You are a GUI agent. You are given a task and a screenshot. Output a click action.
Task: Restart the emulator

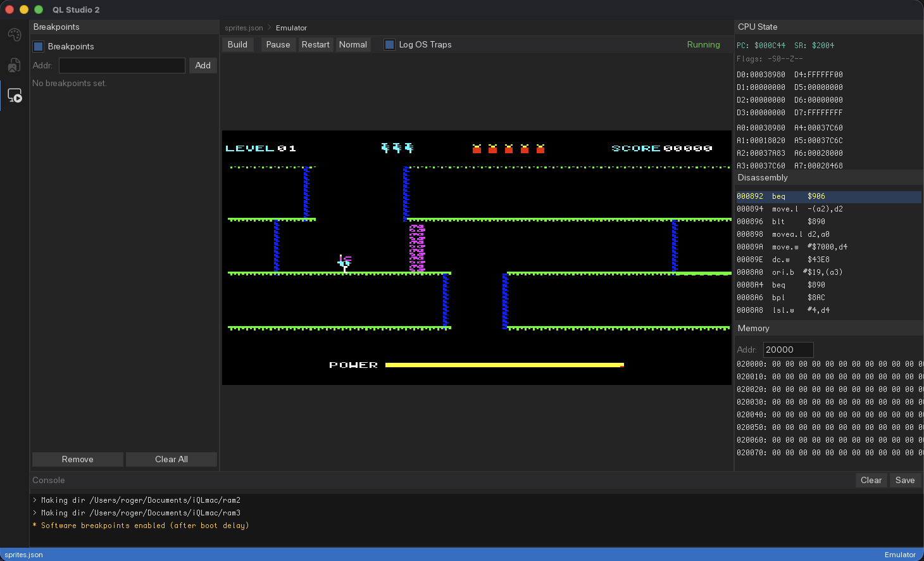pos(316,44)
